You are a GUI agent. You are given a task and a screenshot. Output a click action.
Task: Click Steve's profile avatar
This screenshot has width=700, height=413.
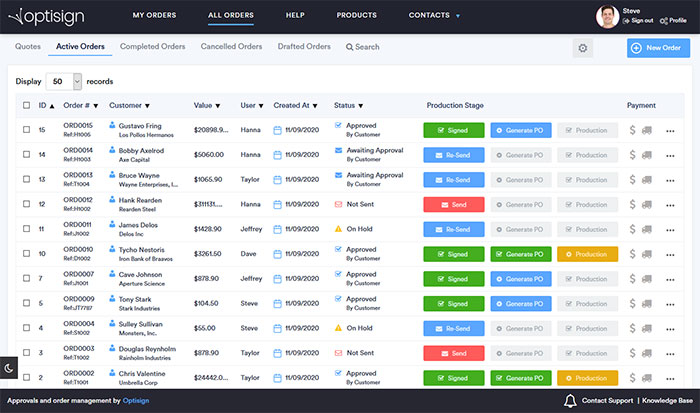pyautogui.click(x=607, y=17)
